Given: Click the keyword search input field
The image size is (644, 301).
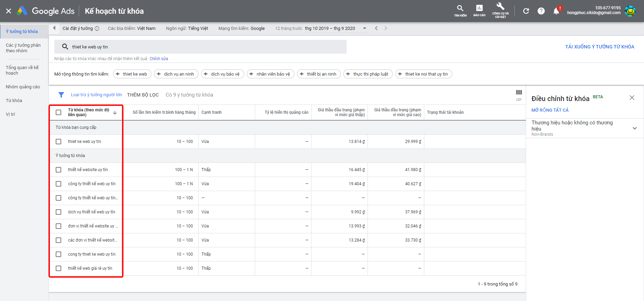Looking at the screenshot, I should (206, 47).
